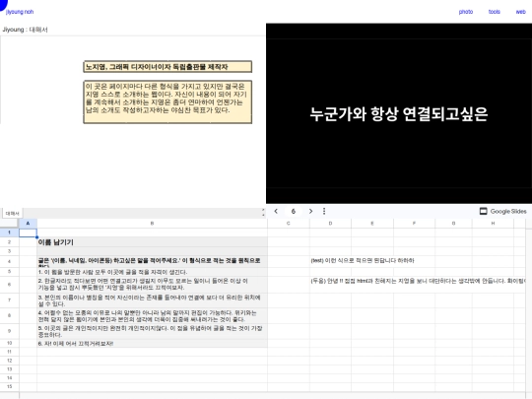The width and height of the screenshot is (532, 399).
Task: Select row 10 header
Action: pyautogui.click(x=9, y=343)
